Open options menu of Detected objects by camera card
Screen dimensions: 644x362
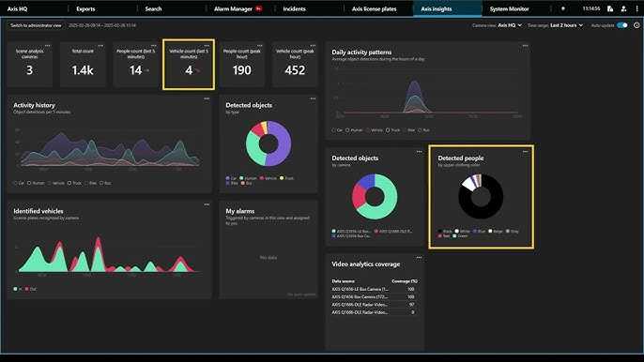(x=419, y=151)
